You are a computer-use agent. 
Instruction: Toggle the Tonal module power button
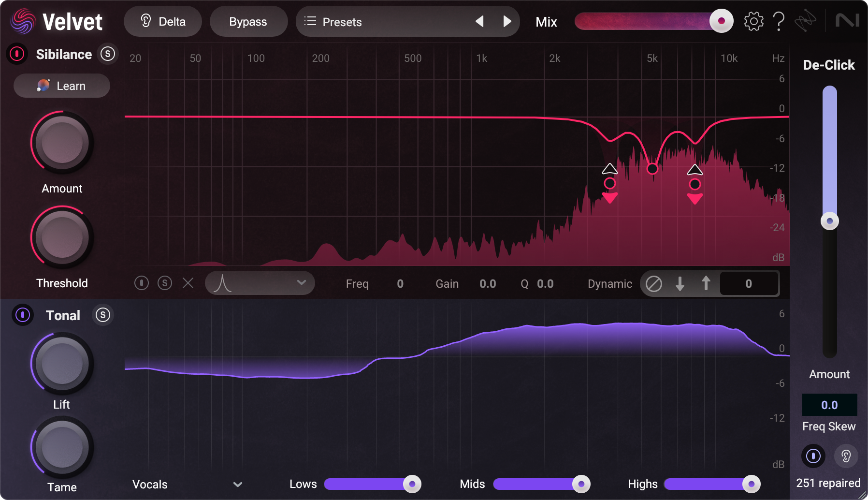pyautogui.click(x=22, y=315)
